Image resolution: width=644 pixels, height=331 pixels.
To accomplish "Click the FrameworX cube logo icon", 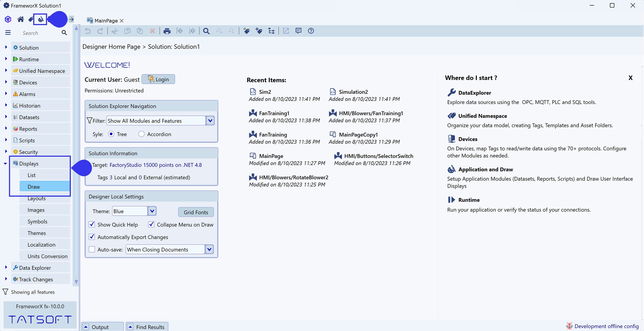I will [x=8, y=19].
